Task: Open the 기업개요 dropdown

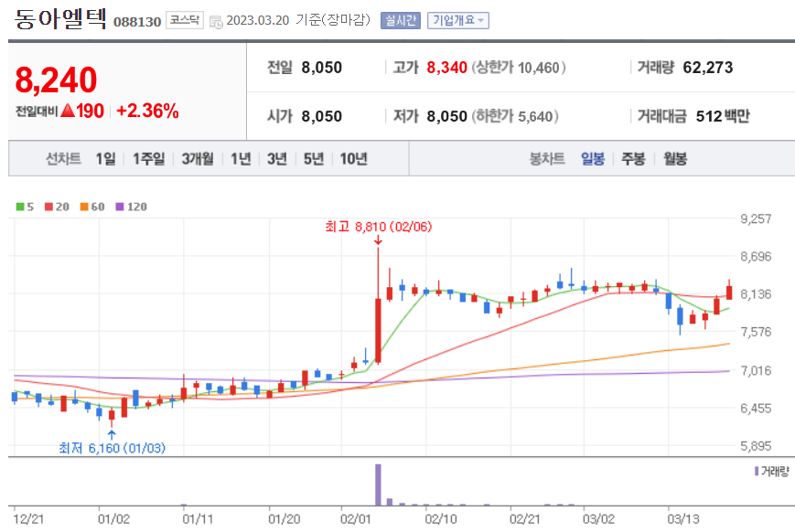Action: tap(457, 20)
